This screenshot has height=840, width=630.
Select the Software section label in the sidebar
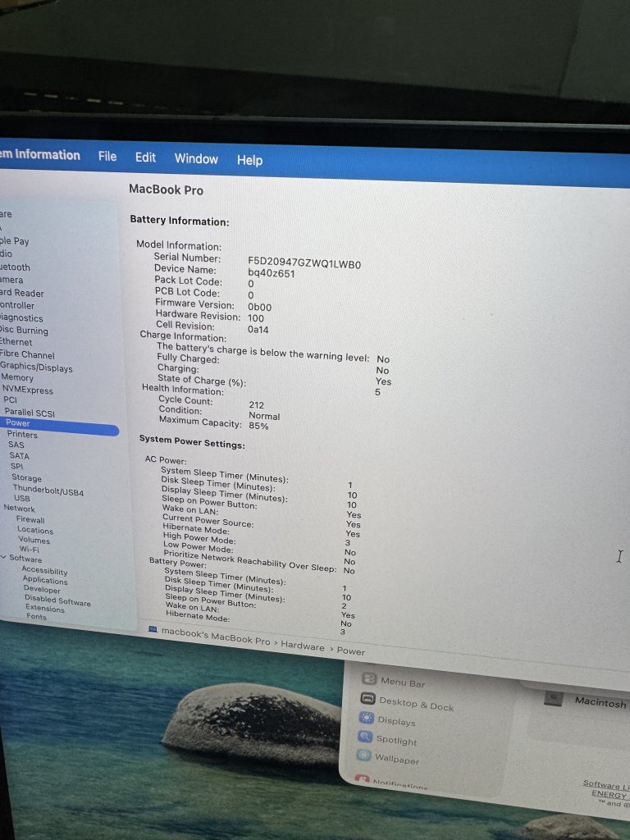click(25, 558)
